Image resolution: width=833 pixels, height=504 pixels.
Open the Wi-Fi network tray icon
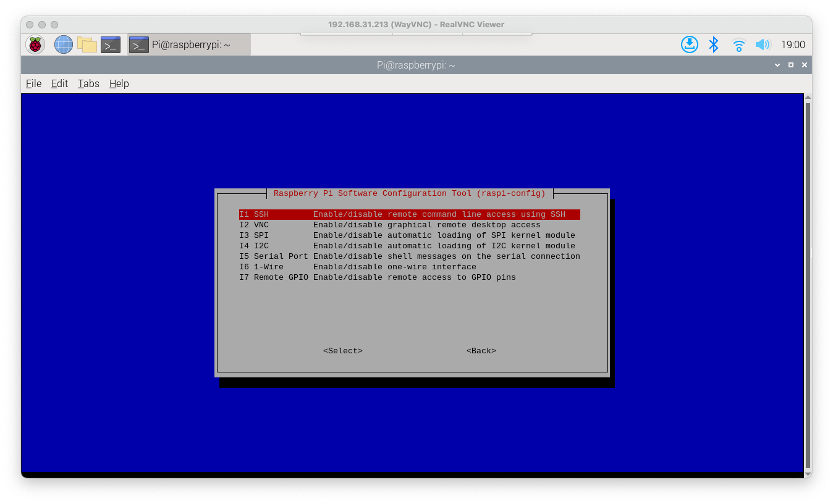tap(738, 44)
